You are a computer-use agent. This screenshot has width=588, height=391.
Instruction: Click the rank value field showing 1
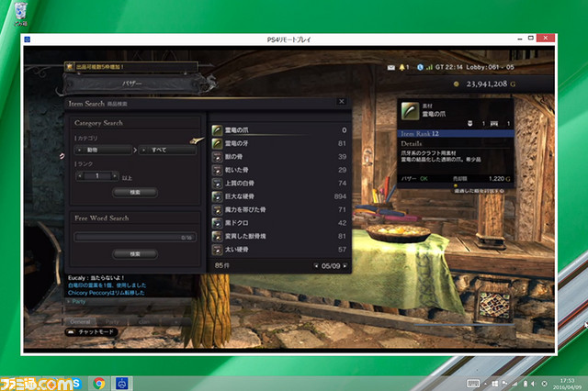coord(97,175)
